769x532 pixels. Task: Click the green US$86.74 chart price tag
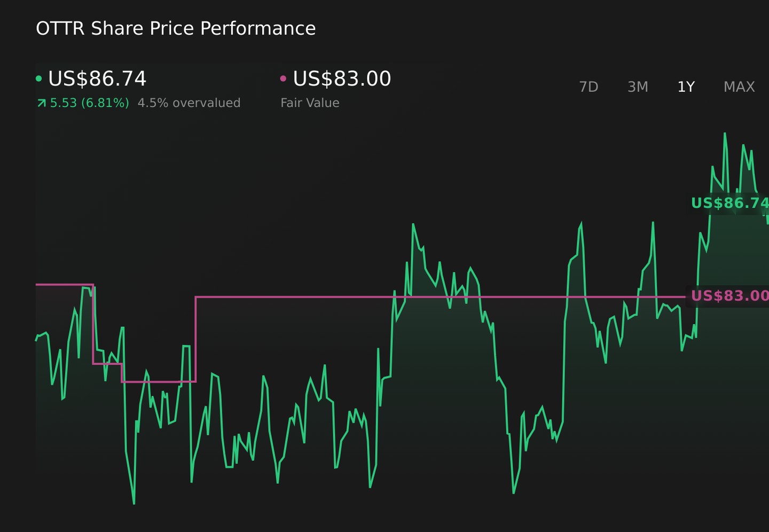[x=729, y=204]
